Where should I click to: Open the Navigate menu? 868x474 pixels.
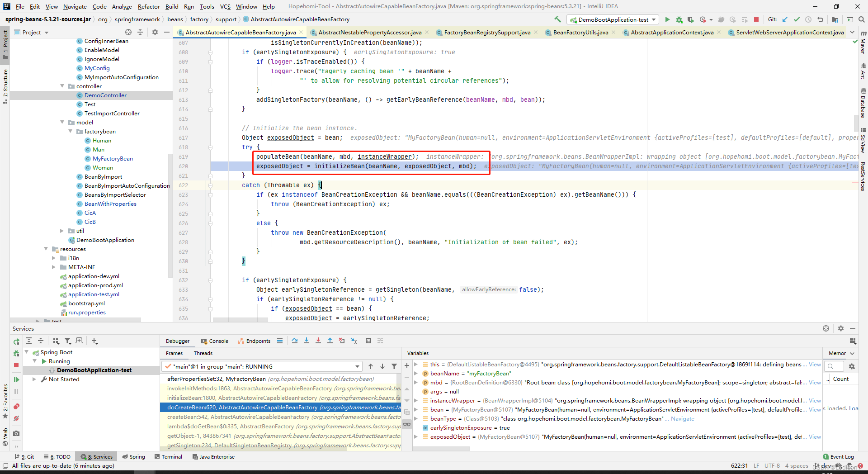click(75, 6)
